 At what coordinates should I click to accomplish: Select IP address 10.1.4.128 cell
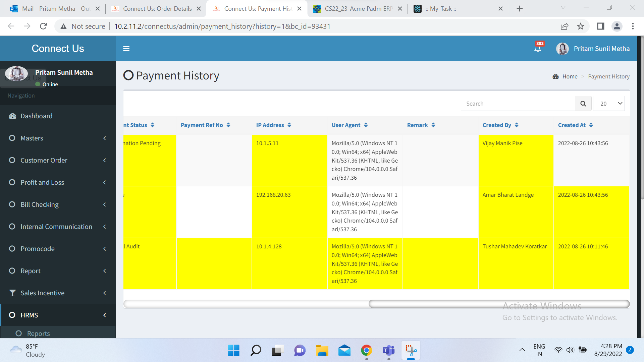pyautogui.click(x=289, y=264)
